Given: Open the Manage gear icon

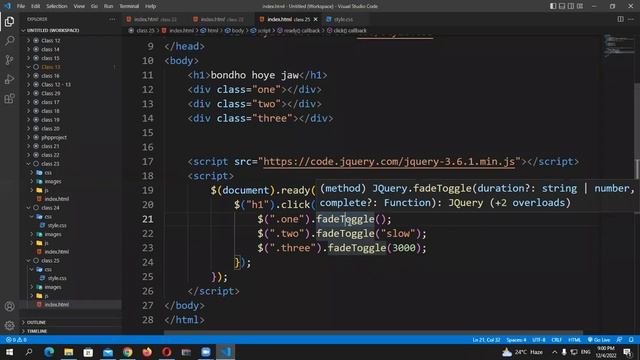Looking at the screenshot, I should (9, 325).
